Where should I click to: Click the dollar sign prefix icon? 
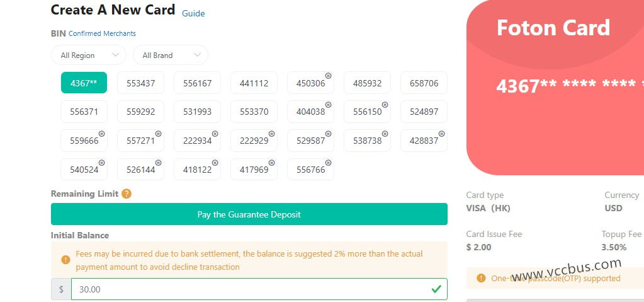61,289
